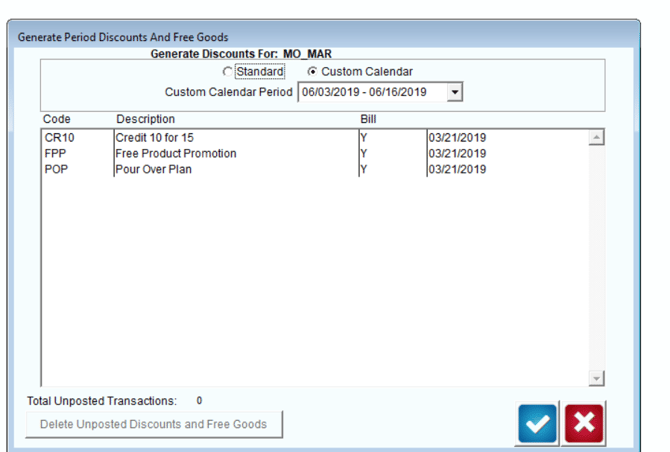
Task: Click the Bill column header
Action: 368,119
